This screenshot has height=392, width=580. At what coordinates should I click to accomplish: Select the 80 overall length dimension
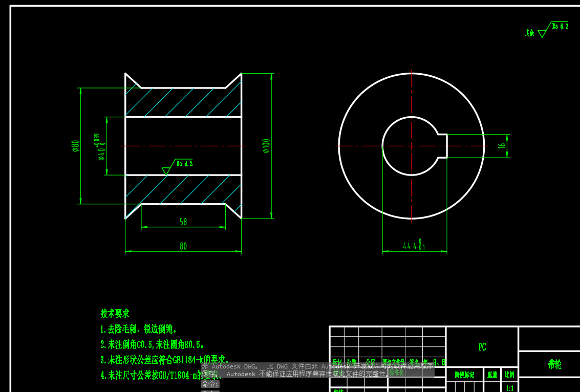tap(182, 247)
